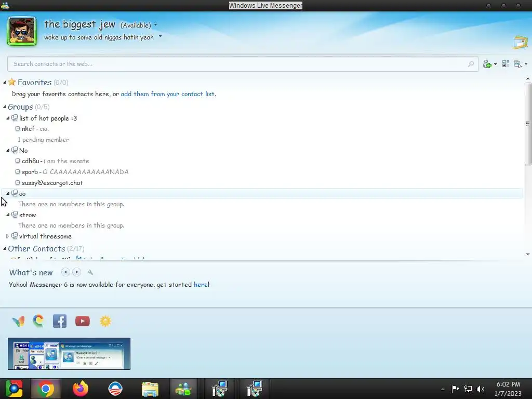
Task: Click the Messenger taskbar icon
Action: pos(183,389)
